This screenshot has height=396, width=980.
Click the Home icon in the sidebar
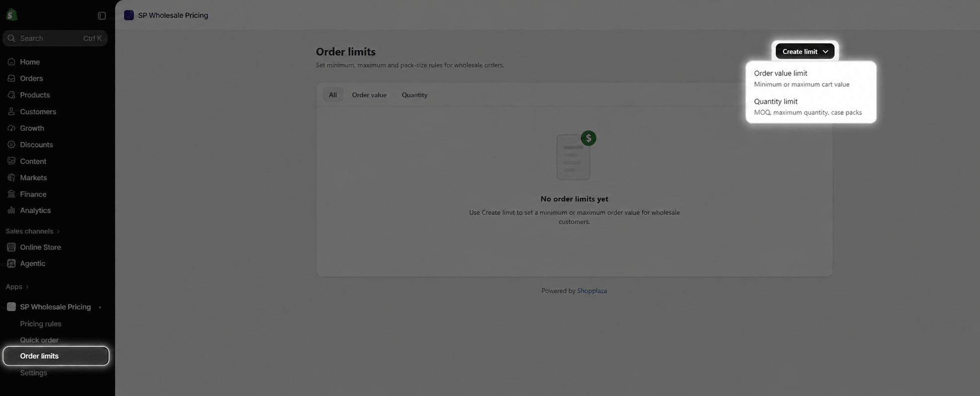[x=11, y=62]
